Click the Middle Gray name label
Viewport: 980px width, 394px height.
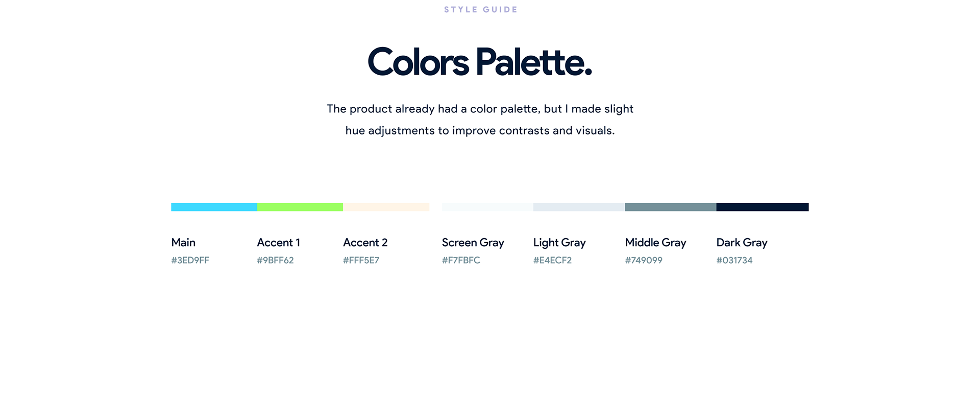656,243
